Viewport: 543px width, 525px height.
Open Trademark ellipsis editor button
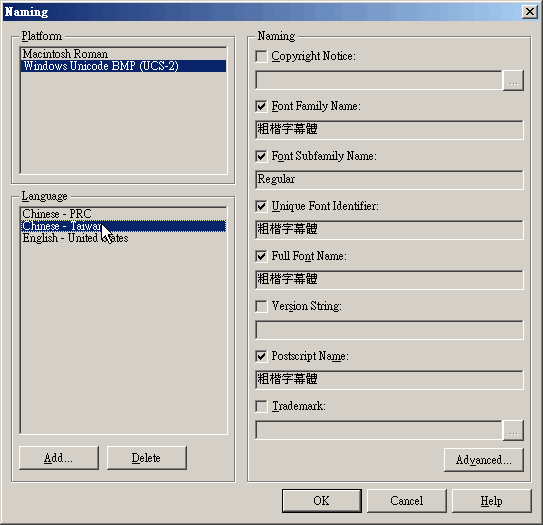513,430
